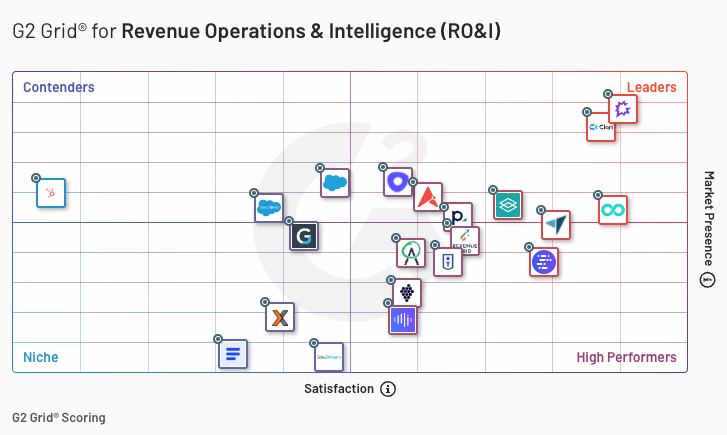The height and width of the screenshot is (435, 727).
Task: Click the teal infinity symbol logo tile
Action: [613, 210]
